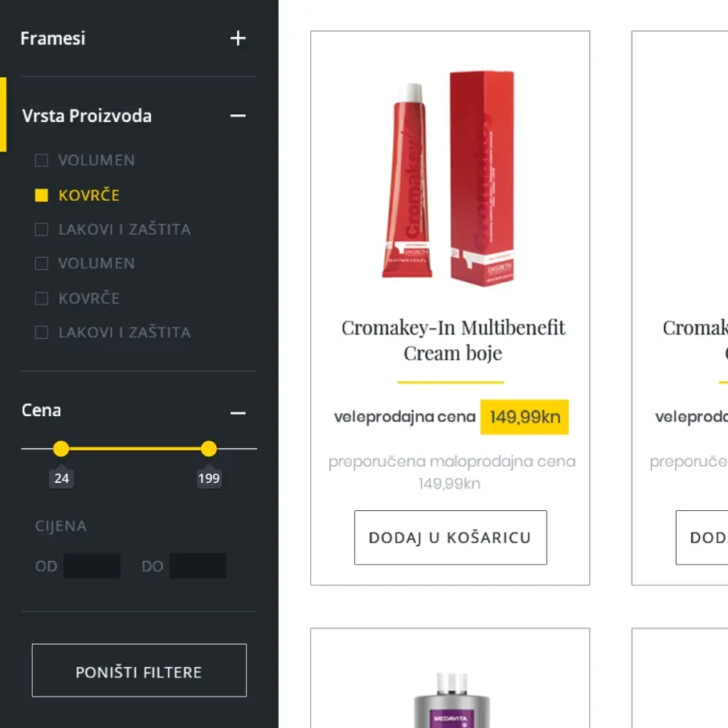Uncheck the selected KOVRČE checkbox

coord(42,195)
